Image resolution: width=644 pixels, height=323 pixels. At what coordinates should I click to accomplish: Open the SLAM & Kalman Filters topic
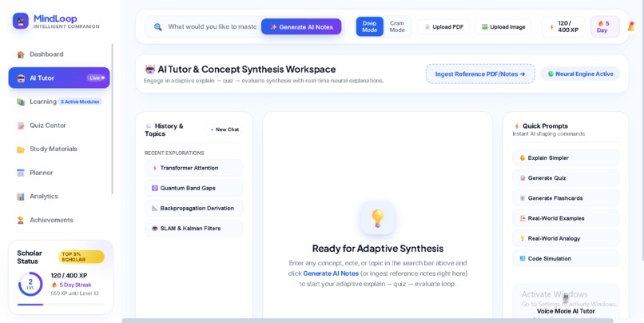(x=193, y=229)
